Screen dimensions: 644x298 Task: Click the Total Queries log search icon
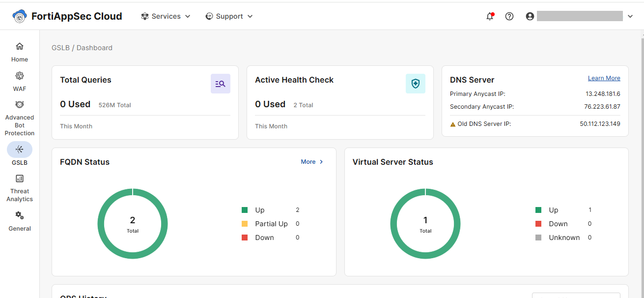(220, 83)
